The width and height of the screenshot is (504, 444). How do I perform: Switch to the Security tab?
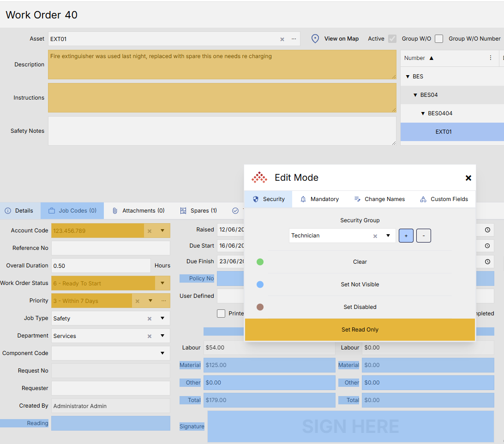[x=269, y=199]
